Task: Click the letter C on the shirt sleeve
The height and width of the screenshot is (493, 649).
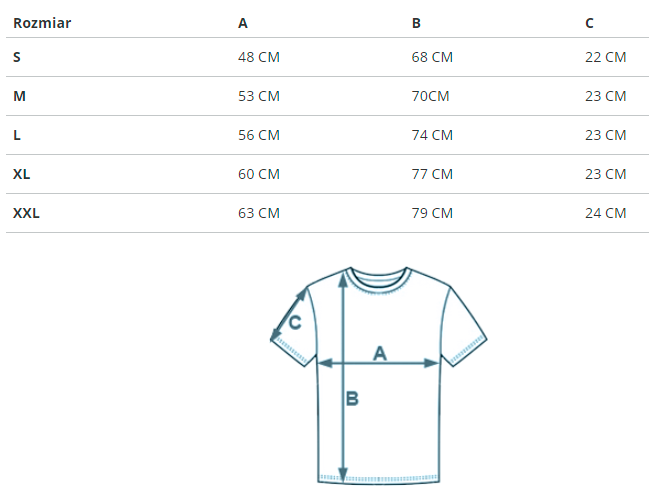Action: click(295, 322)
